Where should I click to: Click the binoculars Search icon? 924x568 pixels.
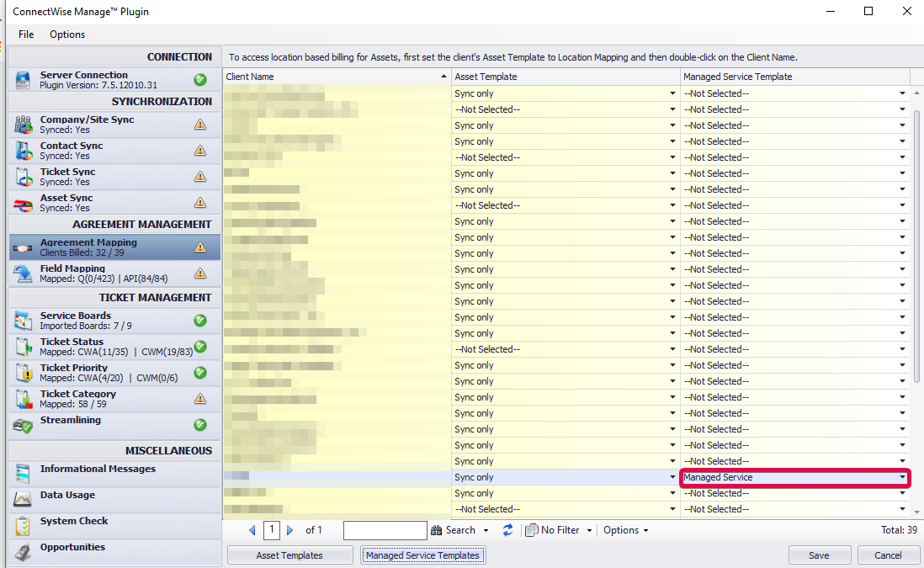(x=437, y=530)
